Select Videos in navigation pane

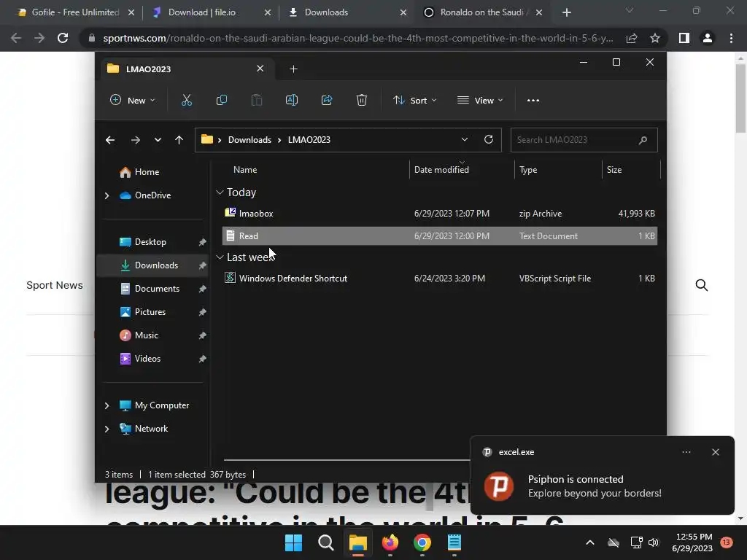click(x=147, y=359)
